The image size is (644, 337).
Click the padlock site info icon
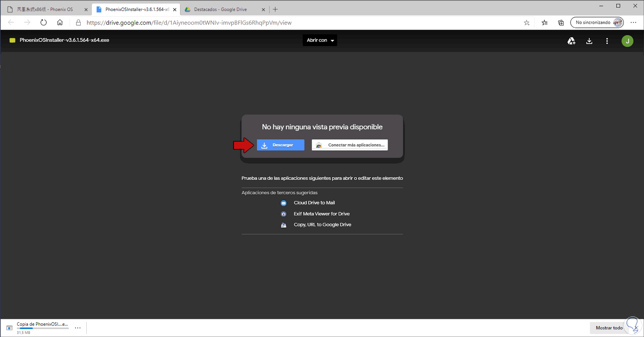coord(78,23)
